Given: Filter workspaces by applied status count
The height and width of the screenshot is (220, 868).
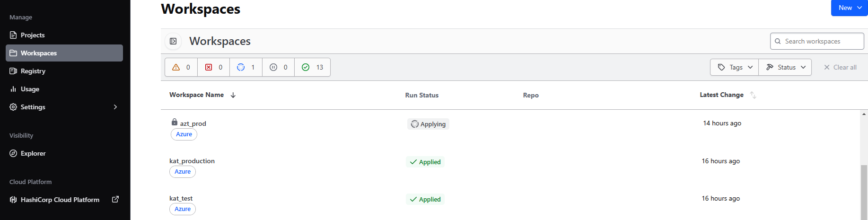Looking at the screenshot, I should point(312,67).
